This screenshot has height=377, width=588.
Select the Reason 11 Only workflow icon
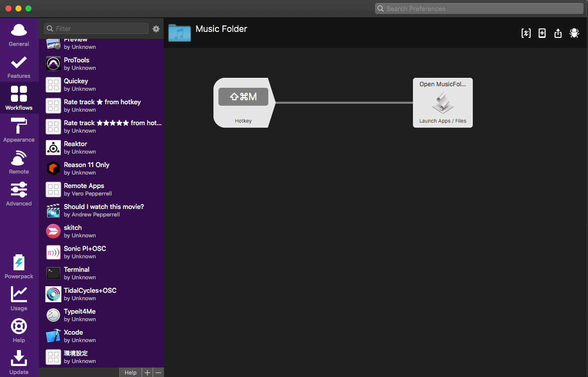[53, 169]
